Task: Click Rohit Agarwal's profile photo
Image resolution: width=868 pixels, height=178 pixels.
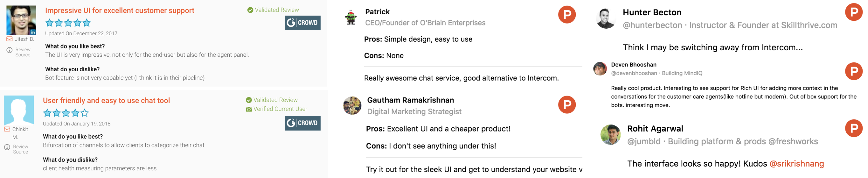Action: [610, 134]
